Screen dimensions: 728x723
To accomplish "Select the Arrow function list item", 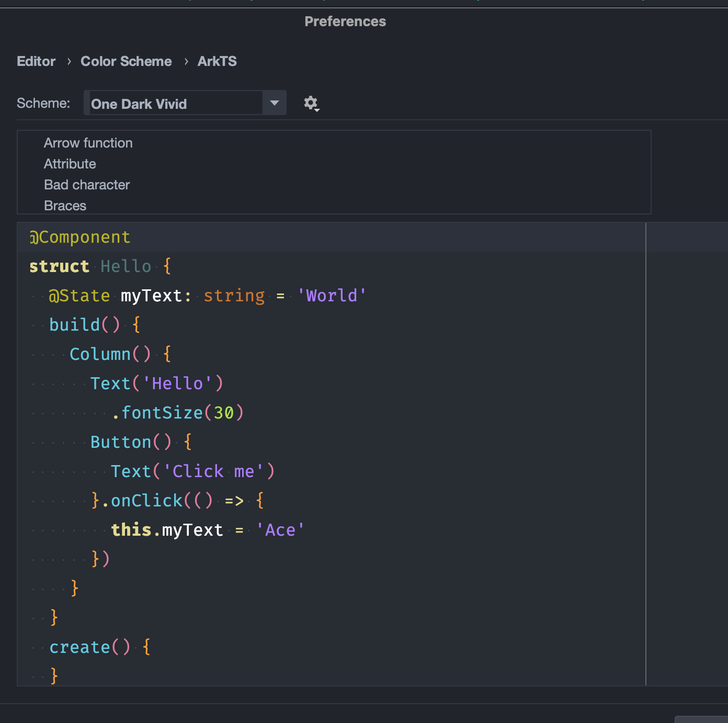I will (88, 143).
